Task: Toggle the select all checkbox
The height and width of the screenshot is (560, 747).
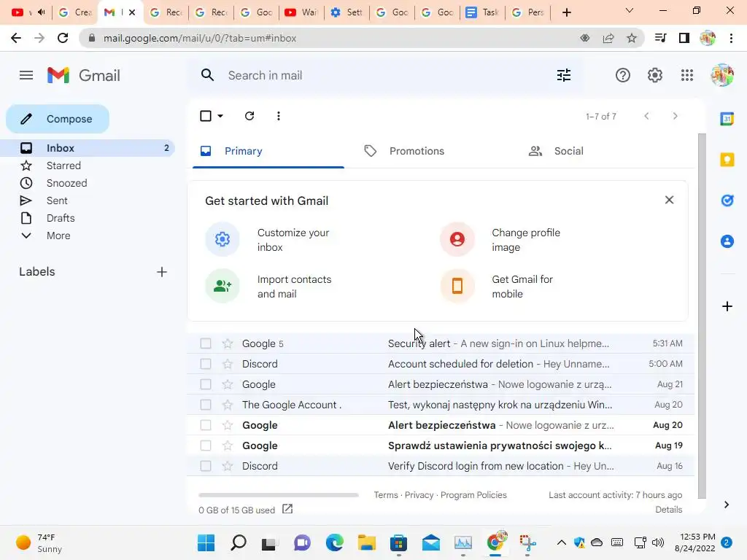Action: (x=206, y=116)
